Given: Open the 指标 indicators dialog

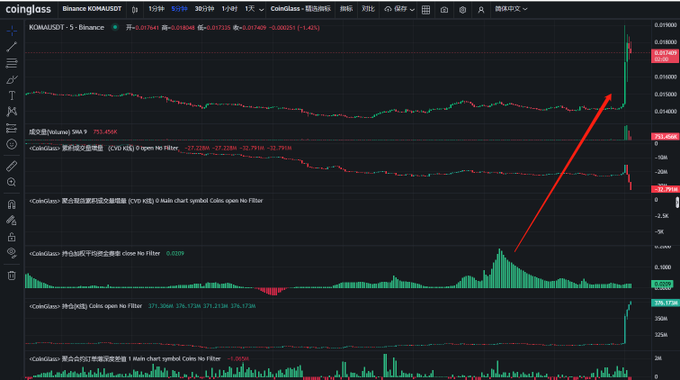Looking at the screenshot, I should pos(346,9).
